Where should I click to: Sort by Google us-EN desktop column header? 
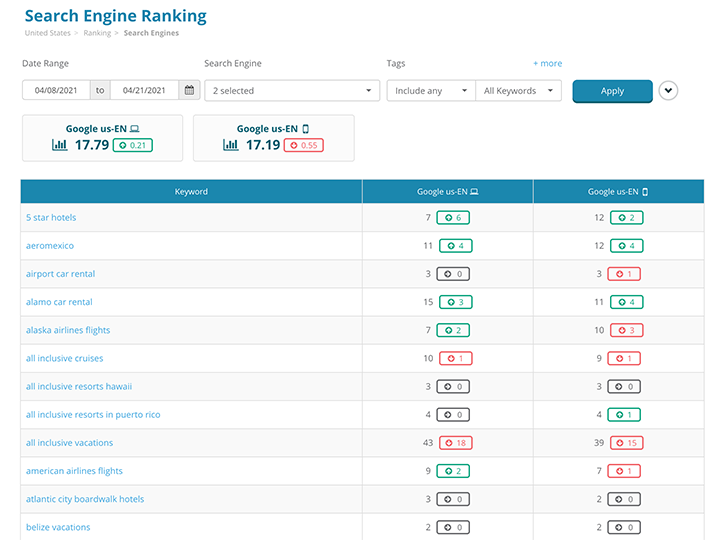(x=447, y=192)
